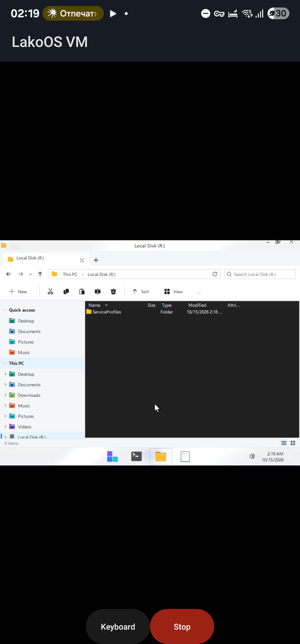
Task: Go forward with the right arrow
Action: point(21,274)
